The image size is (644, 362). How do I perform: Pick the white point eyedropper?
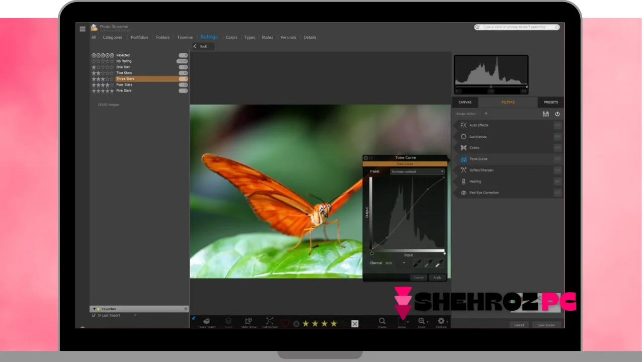pos(439,263)
